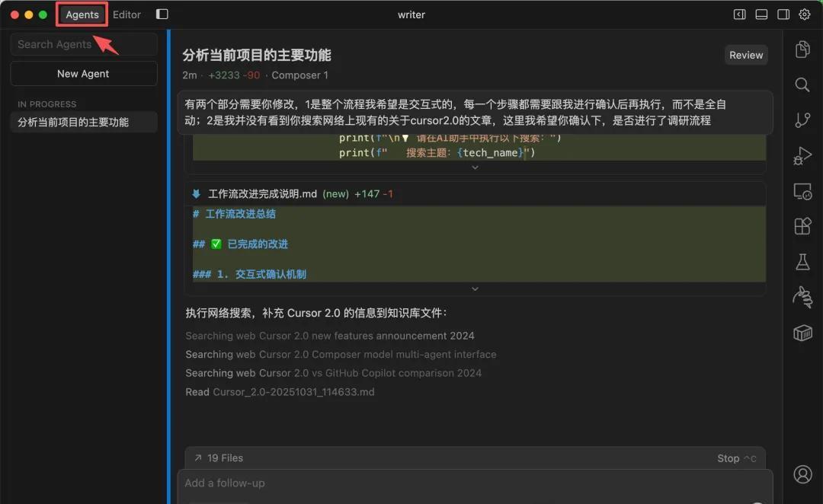The height and width of the screenshot is (504, 823).
Task: Open the container box icon in sidebar
Action: [802, 333]
